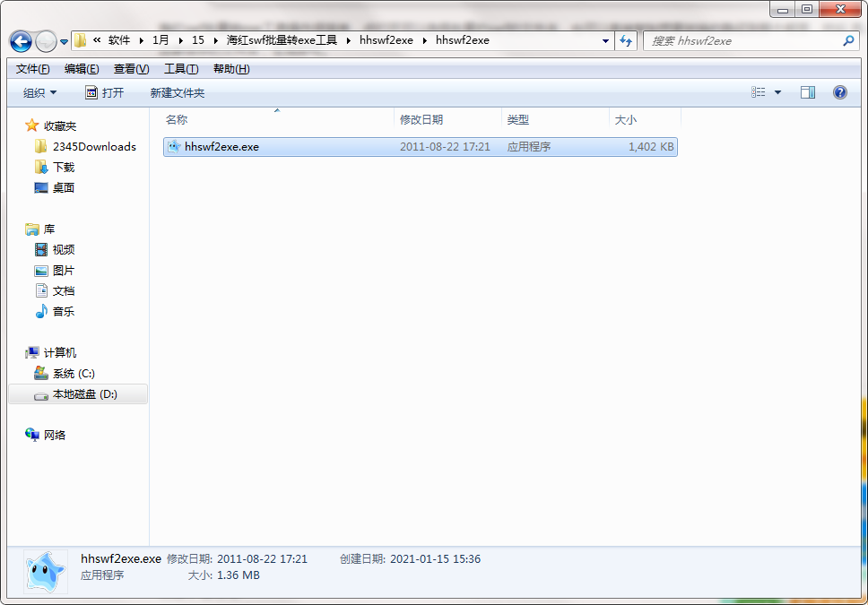Click the greyed Forward arrow button
Viewport: 868px width, 605px height.
point(46,41)
